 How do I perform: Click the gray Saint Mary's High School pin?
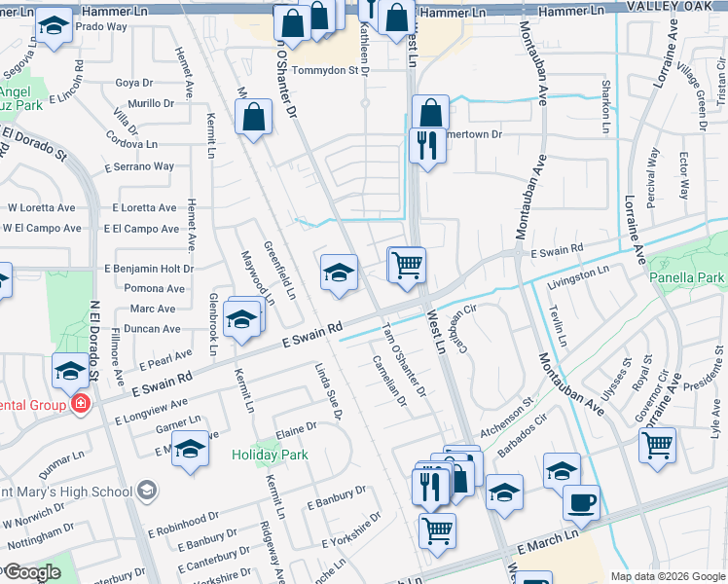tap(148, 491)
